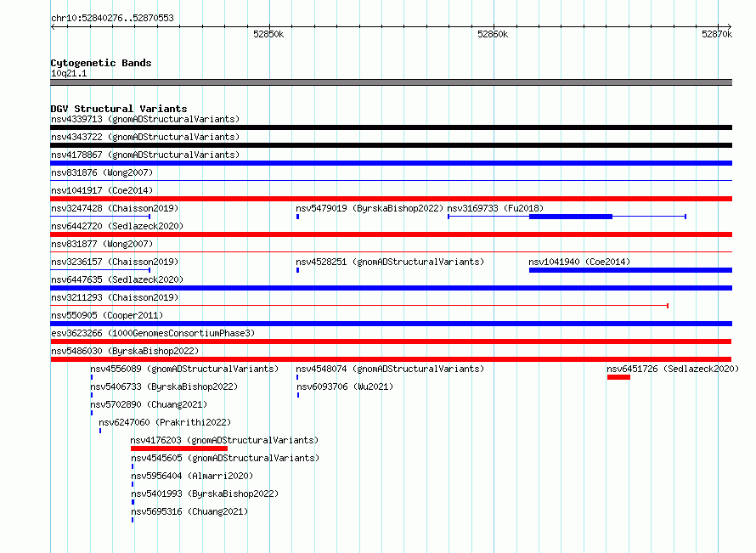Screen dimensions: 756x553
Task: Click the chr10:52840276..52870553 region label
Action: pyautogui.click(x=112, y=18)
